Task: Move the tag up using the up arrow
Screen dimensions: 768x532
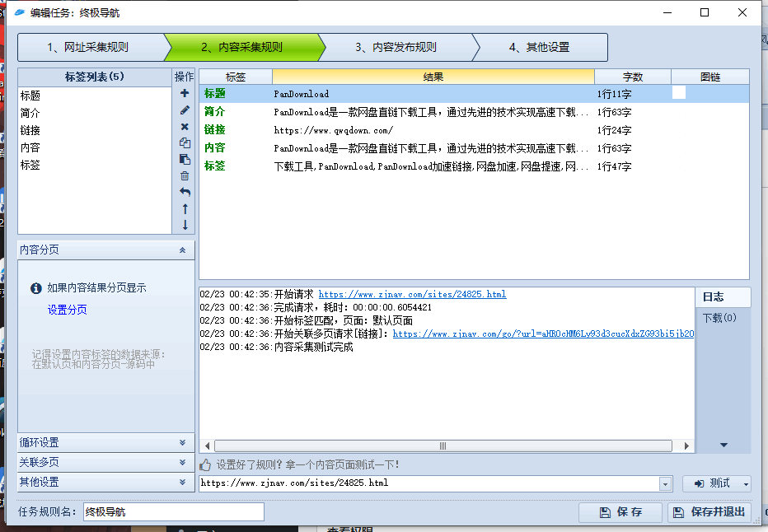Action: tap(185, 208)
